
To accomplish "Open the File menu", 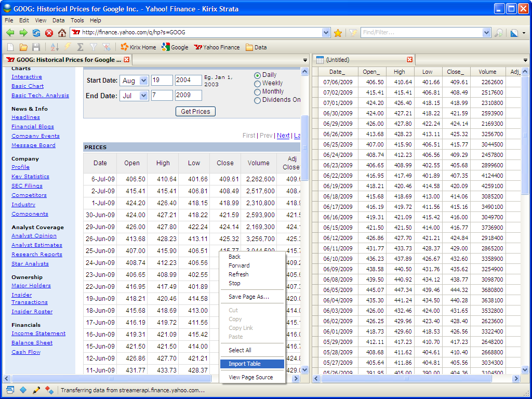I will 9,20.
